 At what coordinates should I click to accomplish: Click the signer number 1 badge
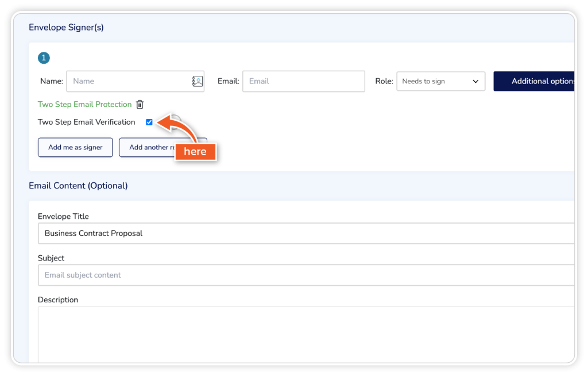coord(44,58)
